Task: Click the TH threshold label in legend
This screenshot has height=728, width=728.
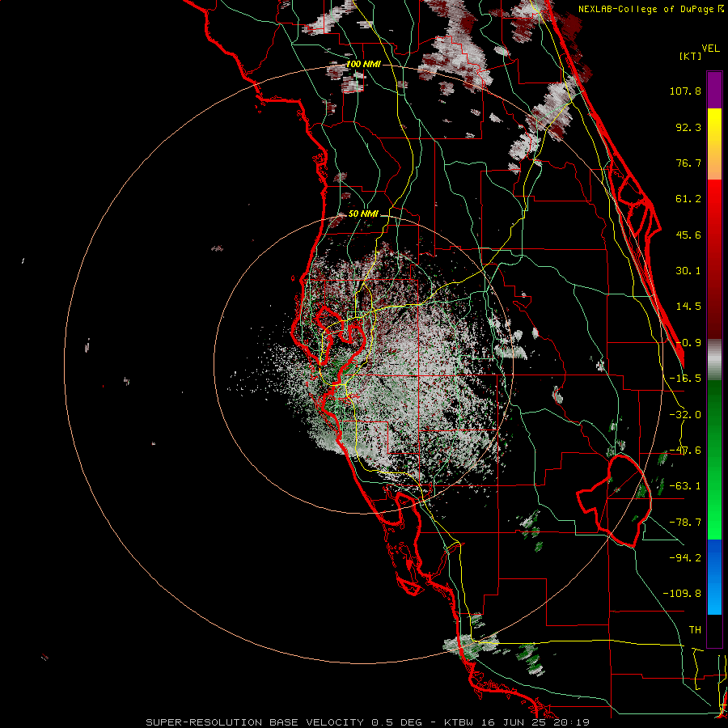Action: tap(695, 630)
